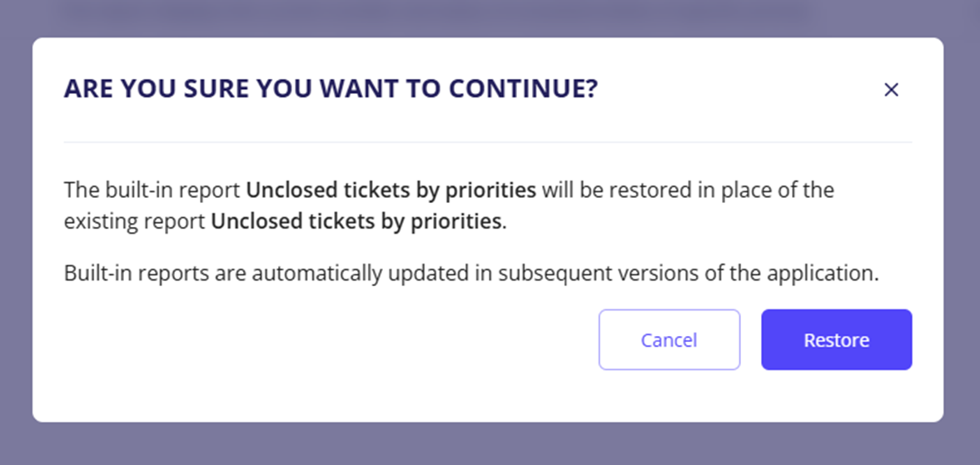Click the Cancel button
This screenshot has height=465, width=980.
[x=669, y=339]
